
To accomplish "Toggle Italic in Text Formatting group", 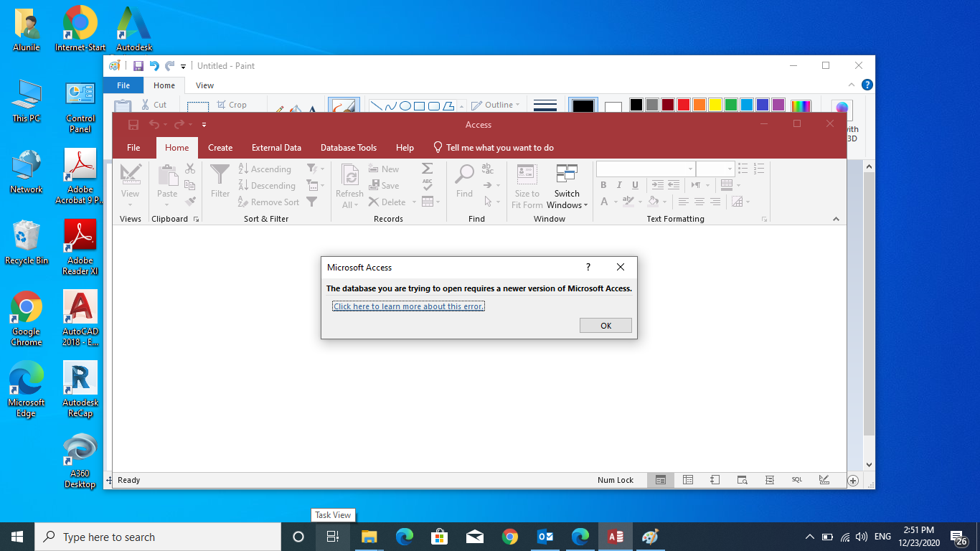I will pos(619,185).
